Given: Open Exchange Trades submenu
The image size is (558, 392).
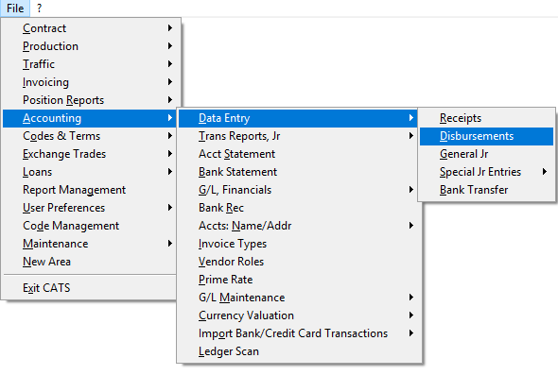Looking at the screenshot, I should coord(89,154).
